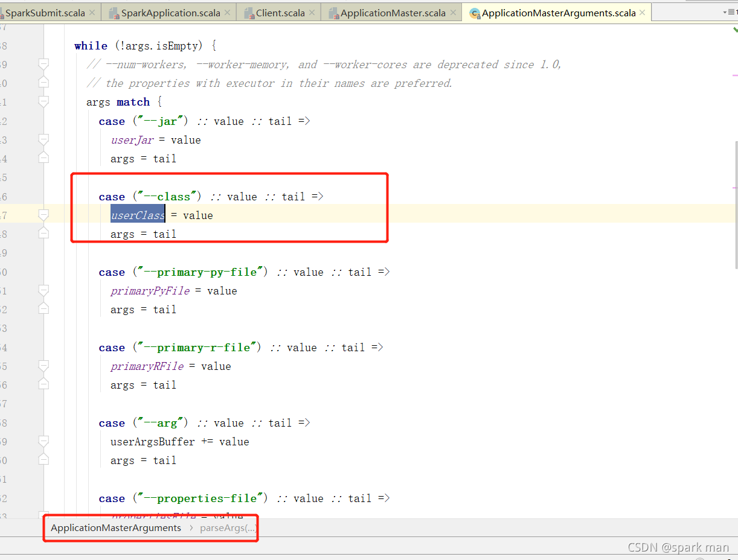Go to the ApplicationMaster.scala tab

coord(393,13)
